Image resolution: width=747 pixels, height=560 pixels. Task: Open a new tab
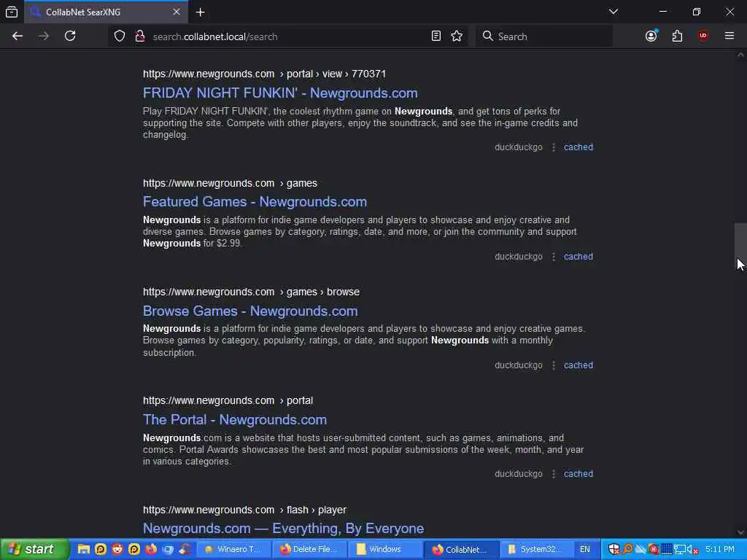[x=201, y=12]
